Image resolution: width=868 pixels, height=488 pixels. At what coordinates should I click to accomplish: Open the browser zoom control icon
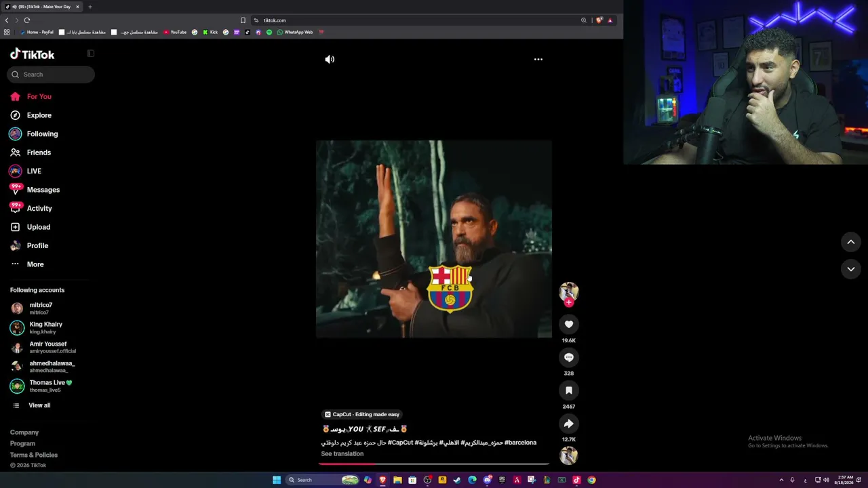point(583,20)
